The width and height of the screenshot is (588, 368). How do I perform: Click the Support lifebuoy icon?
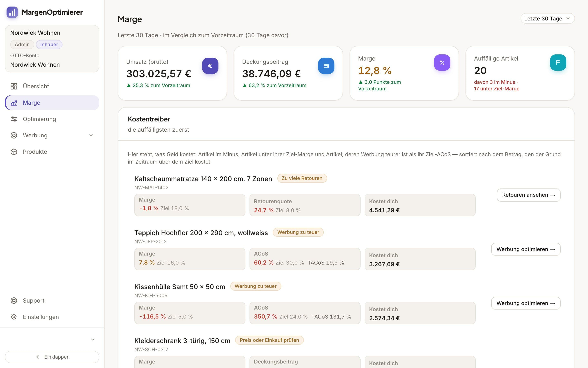tap(14, 301)
